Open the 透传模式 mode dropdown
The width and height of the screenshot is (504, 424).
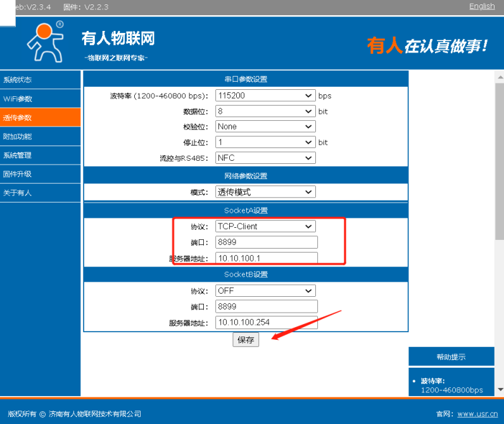click(265, 192)
